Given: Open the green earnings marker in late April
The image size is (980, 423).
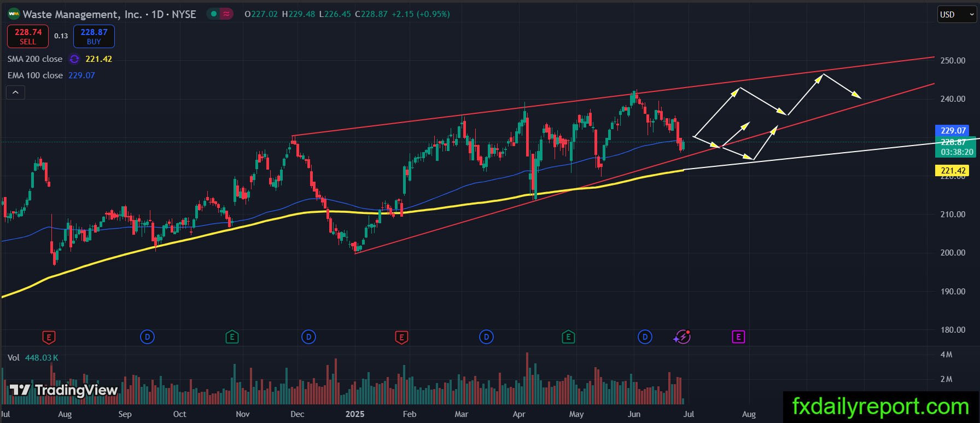Looking at the screenshot, I should point(568,337).
